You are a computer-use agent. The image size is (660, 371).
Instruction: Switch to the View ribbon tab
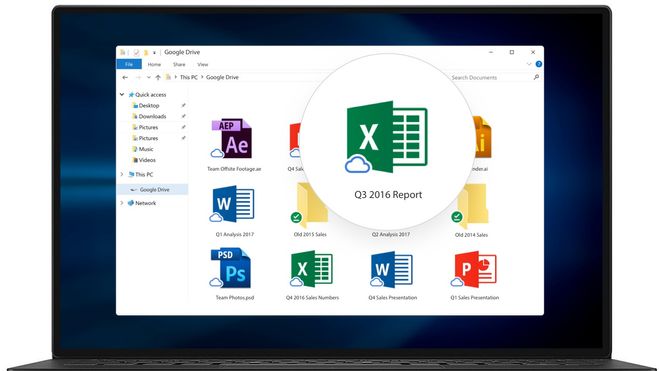(202, 64)
